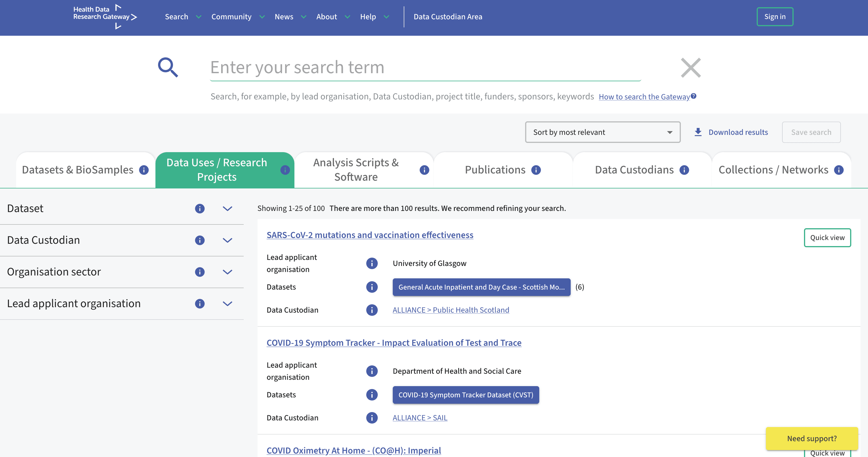
Task: Open info icon on Data Custodians tab
Action: 684,170
